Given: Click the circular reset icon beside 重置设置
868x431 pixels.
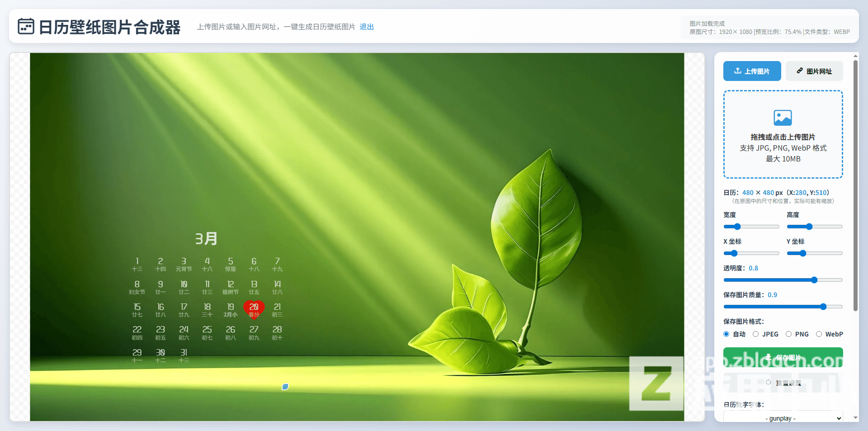Looking at the screenshot, I should [x=768, y=383].
